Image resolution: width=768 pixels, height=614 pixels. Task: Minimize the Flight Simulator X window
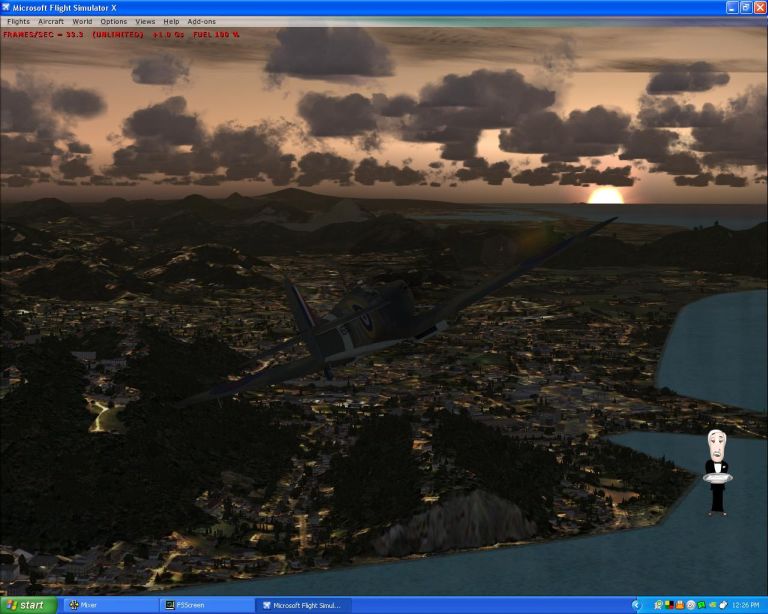pos(732,7)
